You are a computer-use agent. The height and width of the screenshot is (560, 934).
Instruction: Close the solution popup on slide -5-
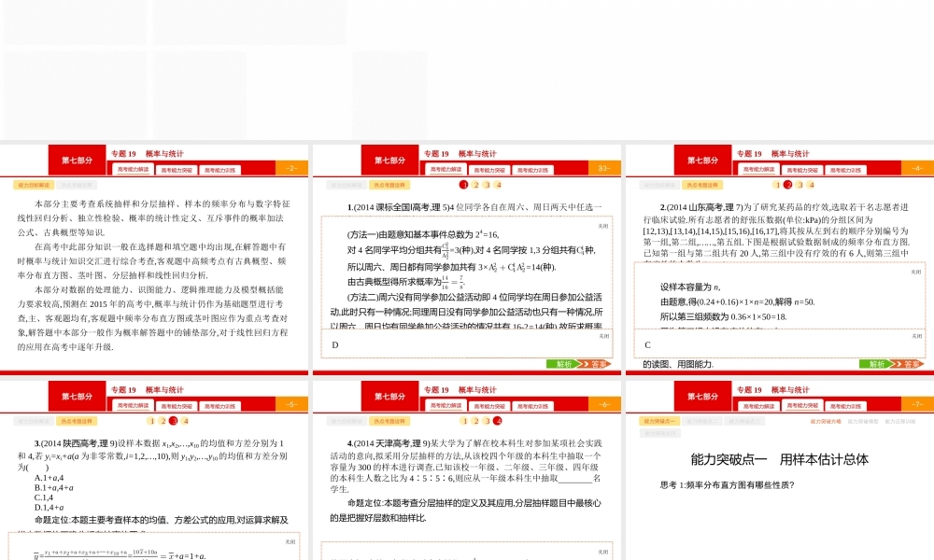(x=290, y=541)
